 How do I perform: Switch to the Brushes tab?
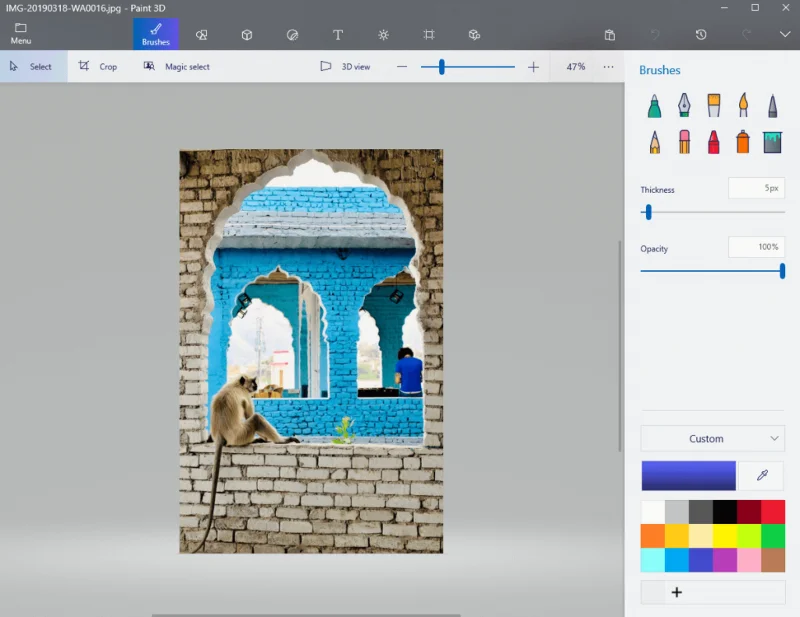[155, 34]
